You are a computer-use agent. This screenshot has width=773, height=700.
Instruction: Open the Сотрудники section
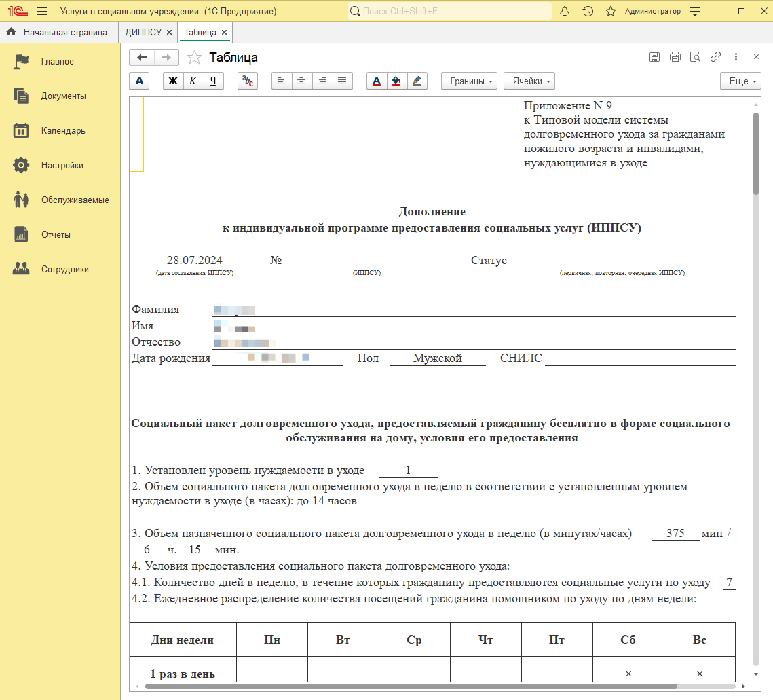(x=60, y=270)
